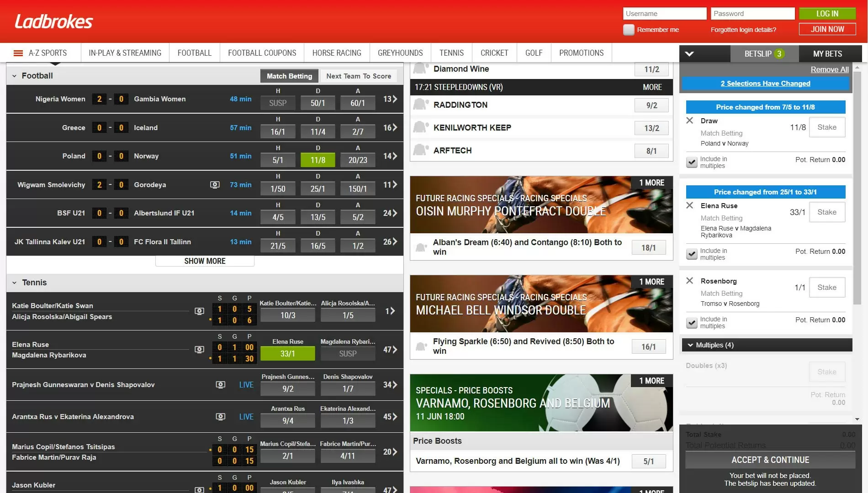Click silks icon beside Flying Sparkle special
The height and width of the screenshot is (493, 868).
point(421,346)
